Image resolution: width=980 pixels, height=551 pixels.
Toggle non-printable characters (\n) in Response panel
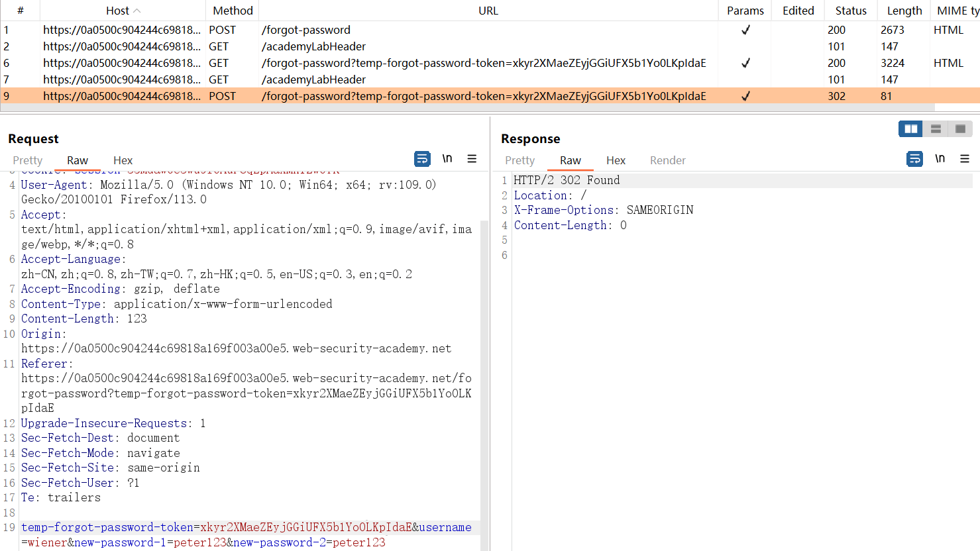(940, 159)
